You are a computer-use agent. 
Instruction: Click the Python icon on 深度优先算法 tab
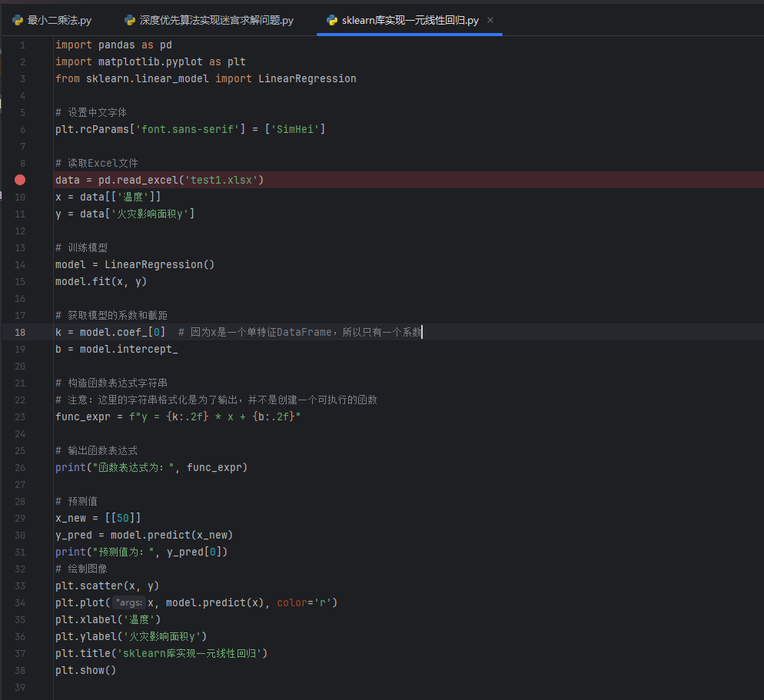(x=129, y=20)
